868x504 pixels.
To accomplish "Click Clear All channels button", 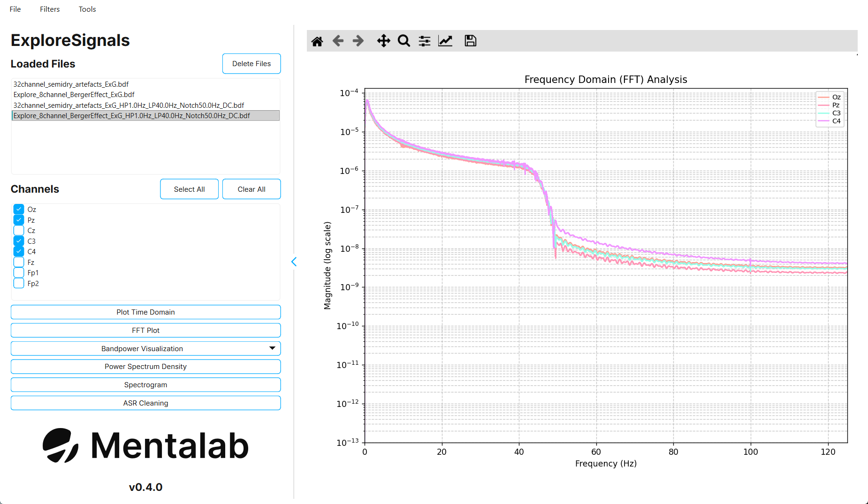I will pos(251,189).
